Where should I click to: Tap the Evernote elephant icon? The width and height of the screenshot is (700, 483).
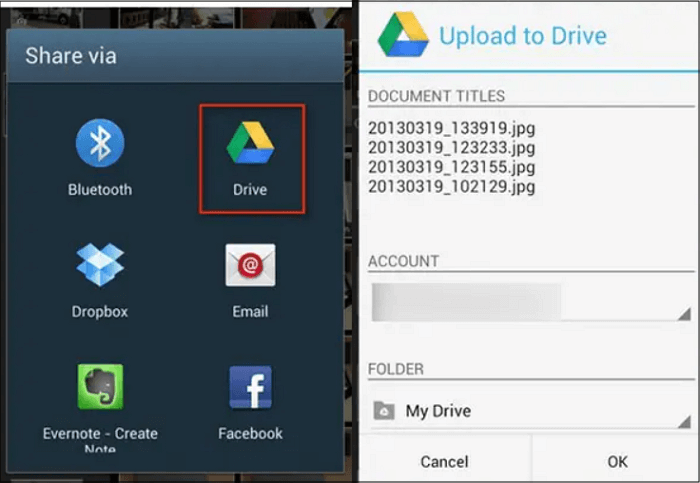[x=100, y=387]
